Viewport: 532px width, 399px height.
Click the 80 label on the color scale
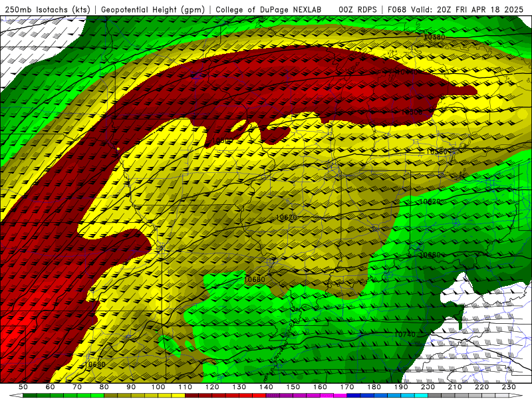tap(104, 387)
